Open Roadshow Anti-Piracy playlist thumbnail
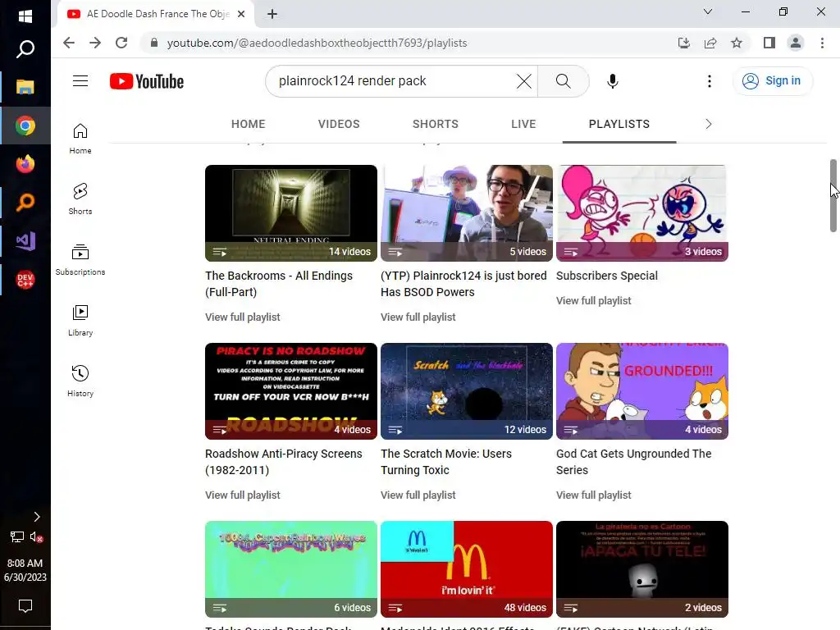840x630 pixels. tap(291, 391)
